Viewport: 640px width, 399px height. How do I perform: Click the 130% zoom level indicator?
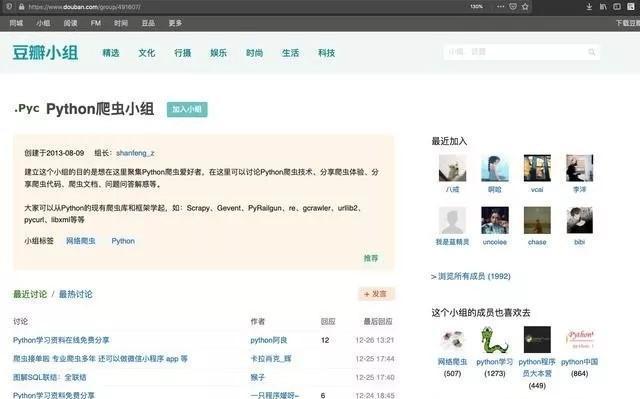tap(476, 7)
